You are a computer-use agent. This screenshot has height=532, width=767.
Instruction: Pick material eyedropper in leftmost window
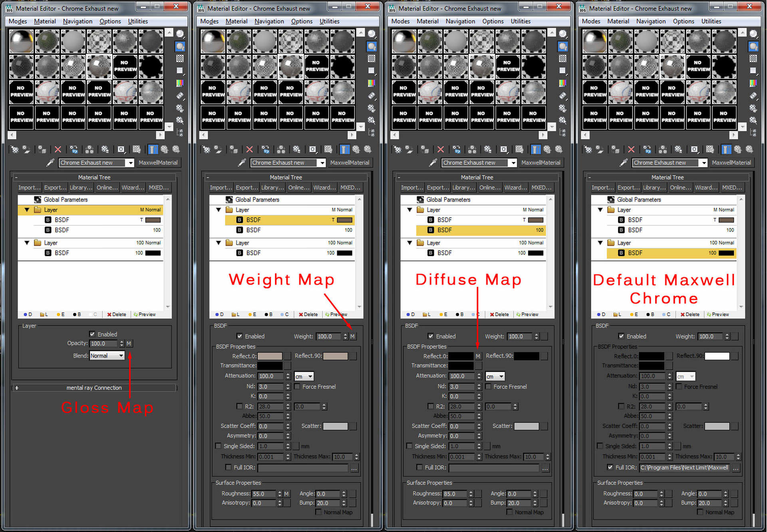coord(50,163)
